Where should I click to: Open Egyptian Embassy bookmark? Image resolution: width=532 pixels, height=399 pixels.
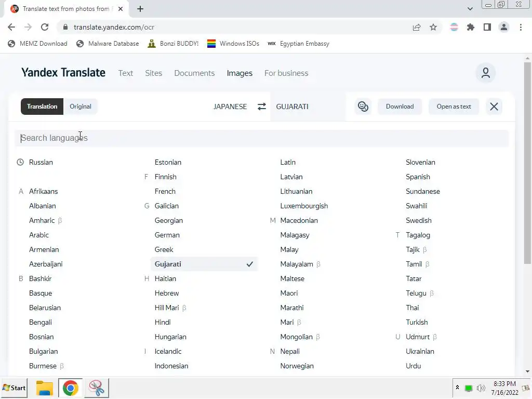point(299,44)
